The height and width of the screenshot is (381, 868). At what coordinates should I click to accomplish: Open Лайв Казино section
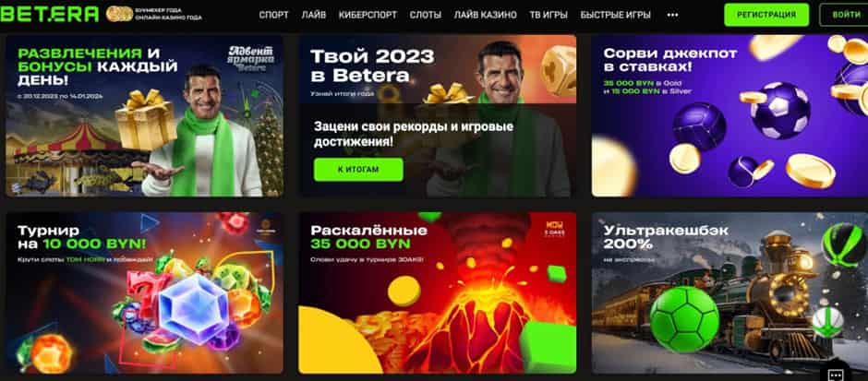(x=486, y=15)
